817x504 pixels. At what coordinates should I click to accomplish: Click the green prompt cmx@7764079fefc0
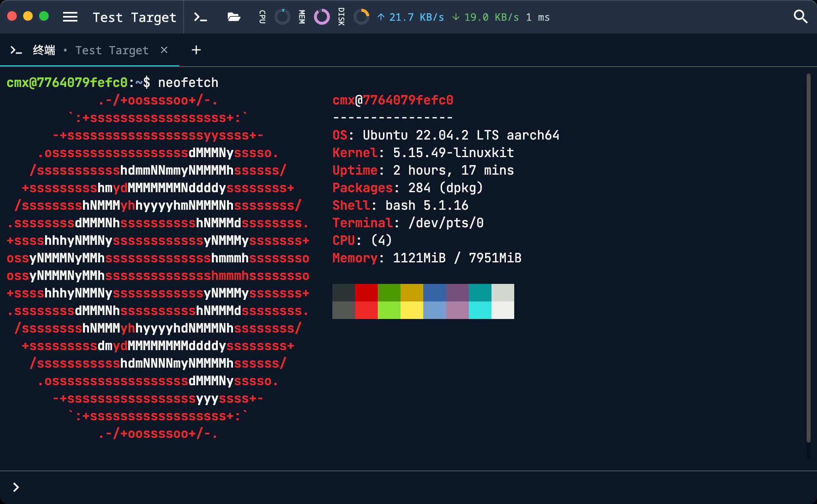coord(67,83)
